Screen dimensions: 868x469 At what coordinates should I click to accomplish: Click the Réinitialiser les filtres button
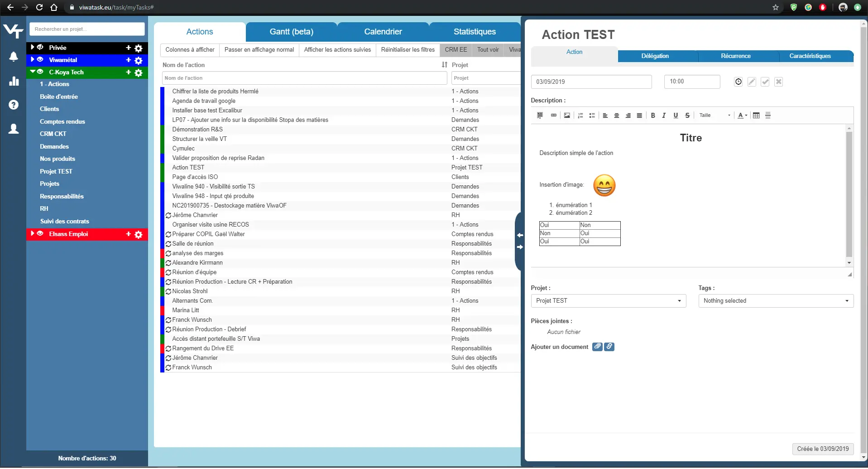click(x=408, y=50)
